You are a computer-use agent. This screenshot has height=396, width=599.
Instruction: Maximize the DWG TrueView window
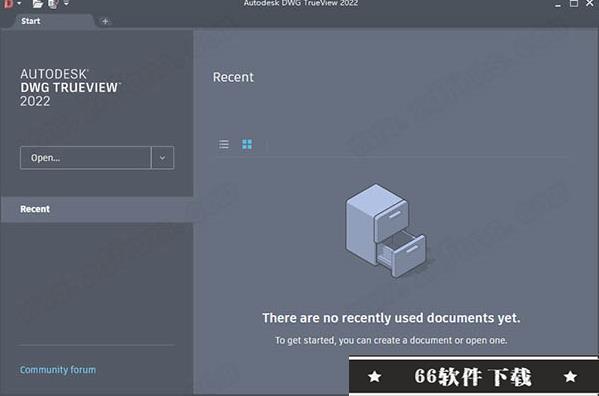point(574,3)
